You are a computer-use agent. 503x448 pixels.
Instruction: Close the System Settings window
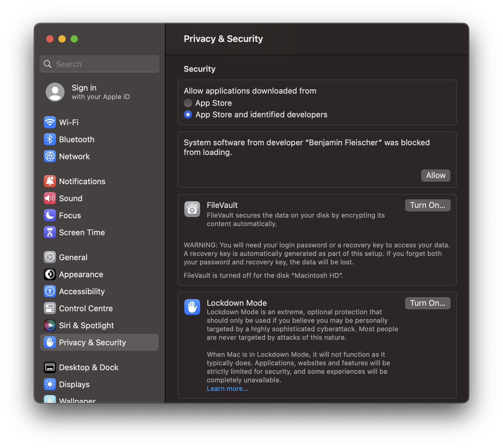pyautogui.click(x=50, y=39)
